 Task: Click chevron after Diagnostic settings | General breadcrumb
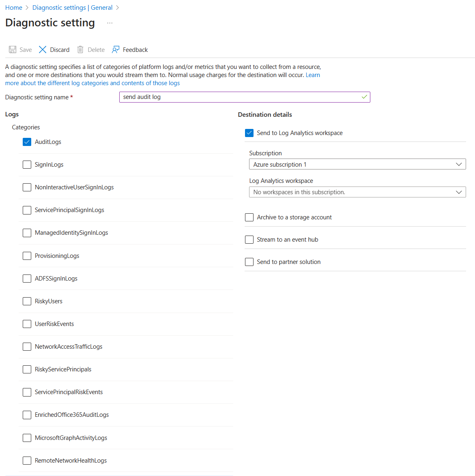118,8
